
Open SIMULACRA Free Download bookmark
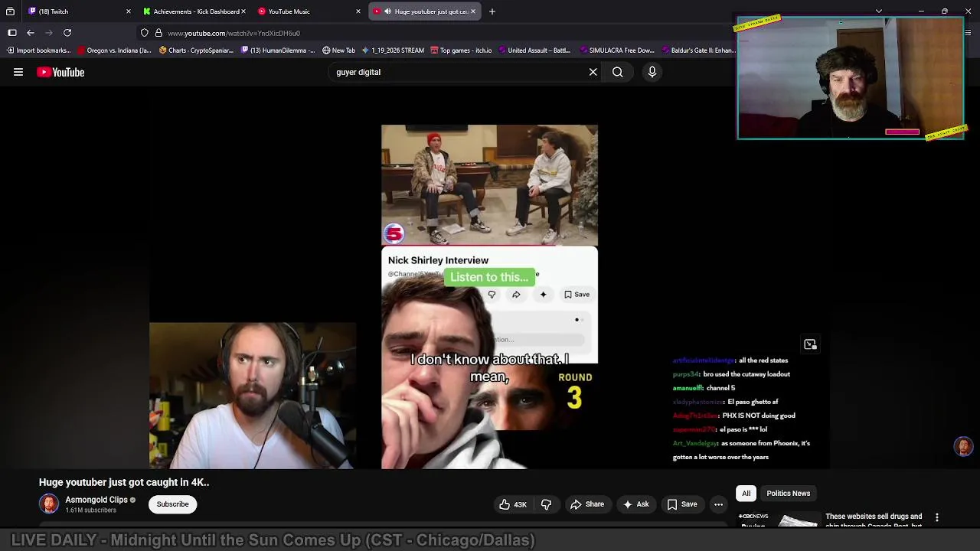617,51
